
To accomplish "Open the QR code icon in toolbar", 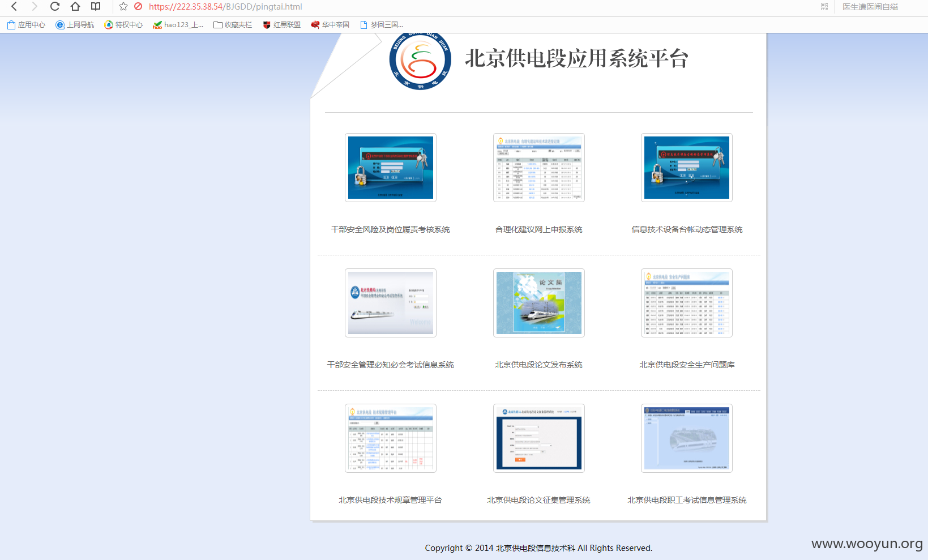I will coord(824,7).
